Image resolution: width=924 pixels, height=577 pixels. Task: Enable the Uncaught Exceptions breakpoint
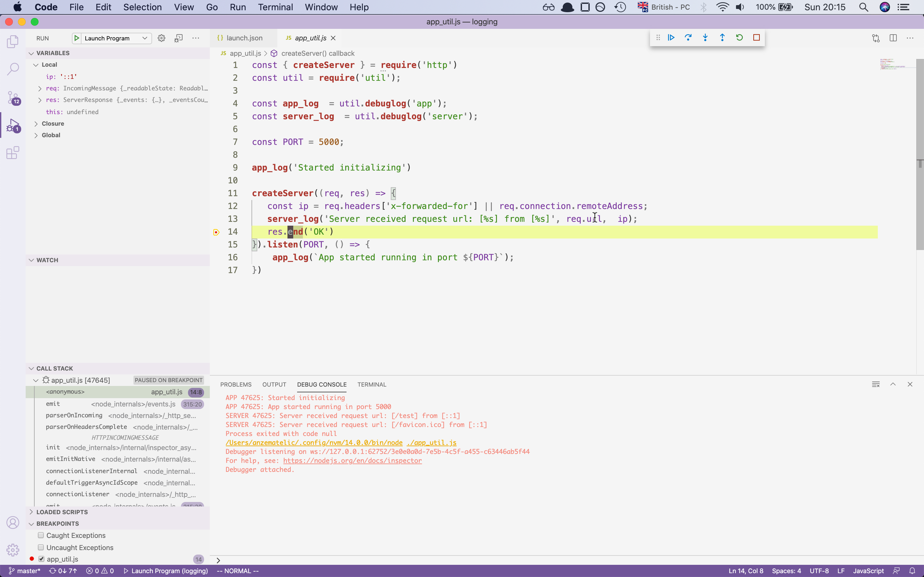[40, 547]
